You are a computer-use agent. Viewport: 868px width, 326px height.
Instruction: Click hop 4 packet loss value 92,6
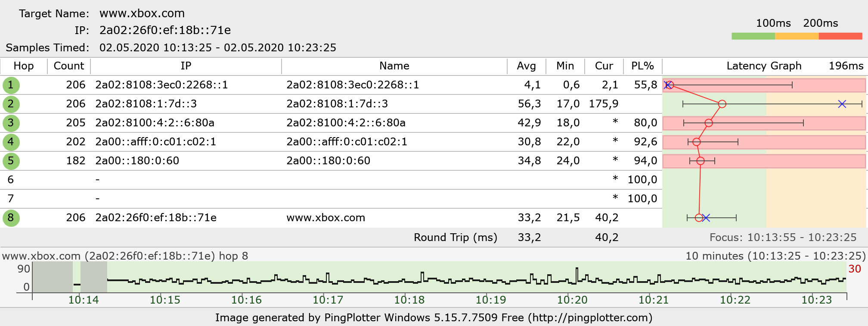[645, 142]
